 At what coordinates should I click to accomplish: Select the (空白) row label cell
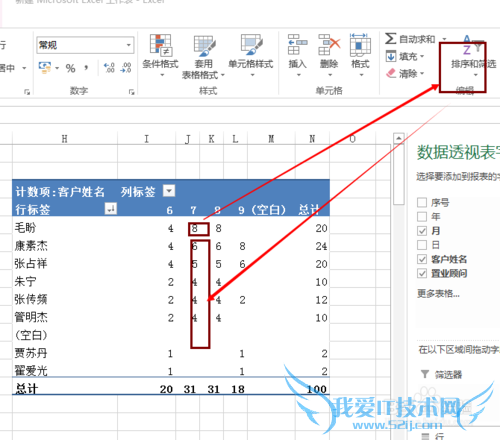(x=65, y=335)
